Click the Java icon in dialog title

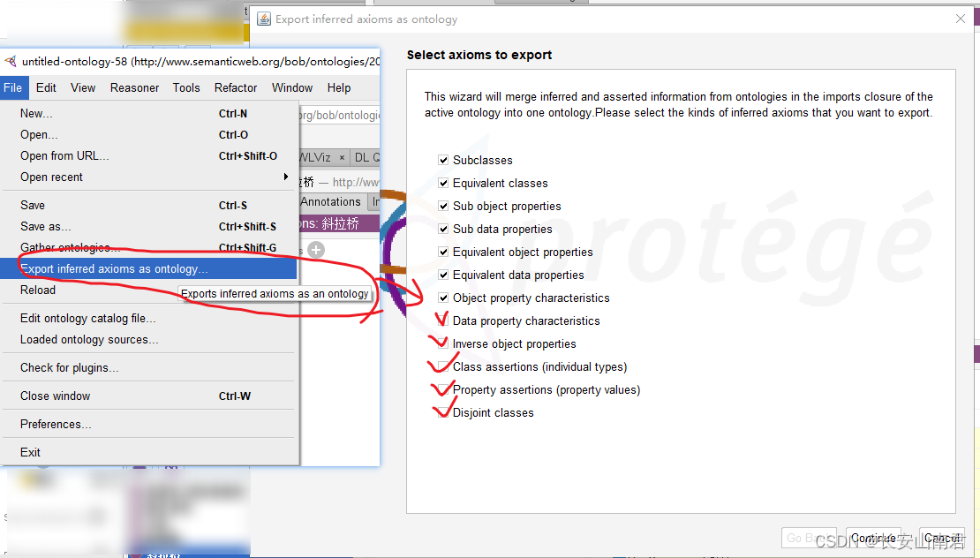[264, 19]
